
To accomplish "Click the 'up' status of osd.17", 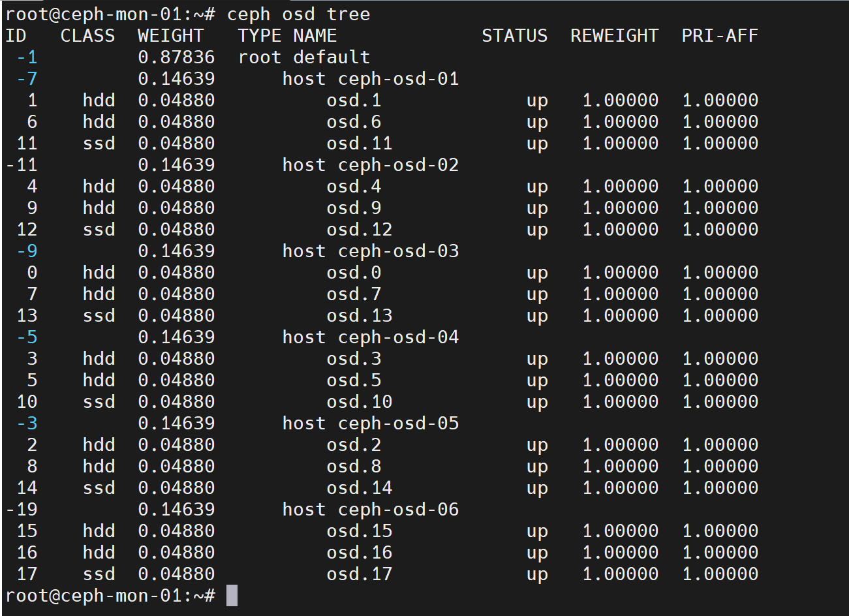I will click(x=537, y=575).
